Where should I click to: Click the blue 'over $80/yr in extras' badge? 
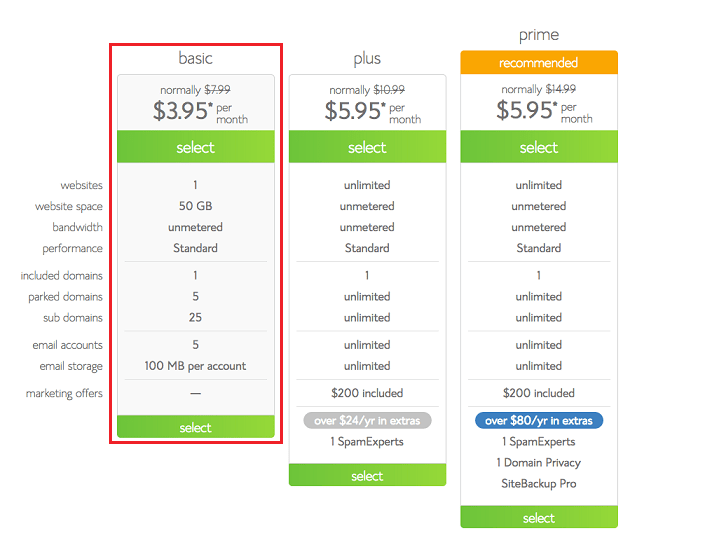click(x=539, y=421)
